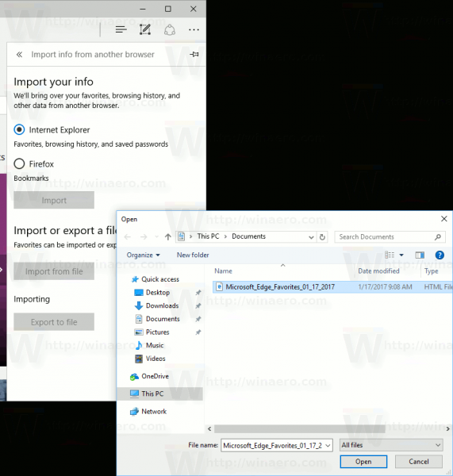Go up one folder level

pos(168,236)
